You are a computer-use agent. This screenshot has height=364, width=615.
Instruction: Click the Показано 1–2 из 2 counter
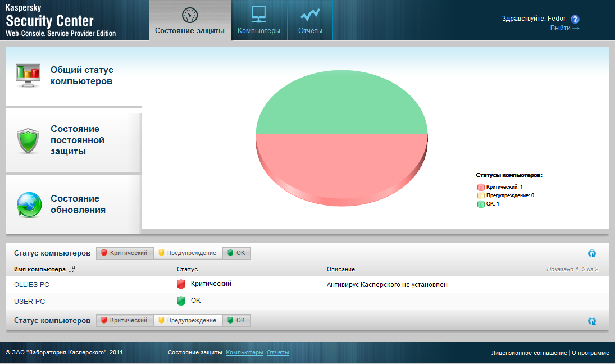point(572,270)
